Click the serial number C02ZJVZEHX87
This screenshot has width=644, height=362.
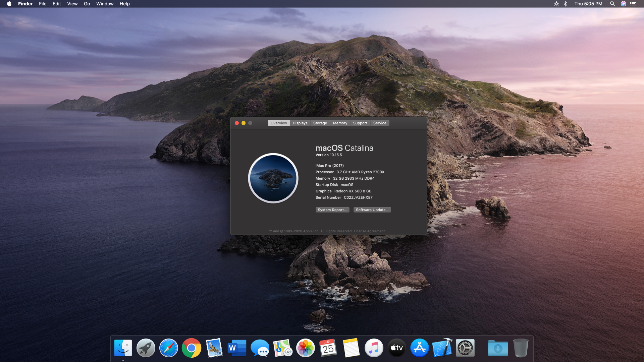click(358, 197)
